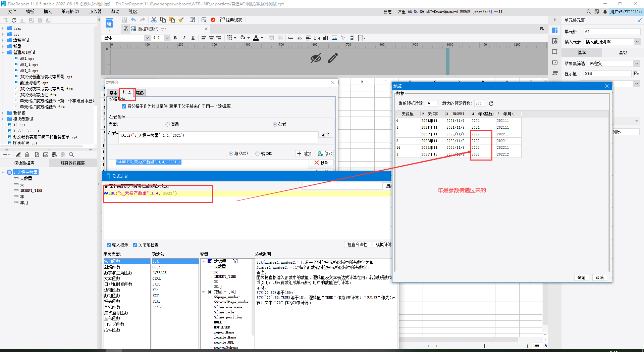Open the add dataset plus dropdown
This screenshot has height=352, width=644.
point(6,155)
